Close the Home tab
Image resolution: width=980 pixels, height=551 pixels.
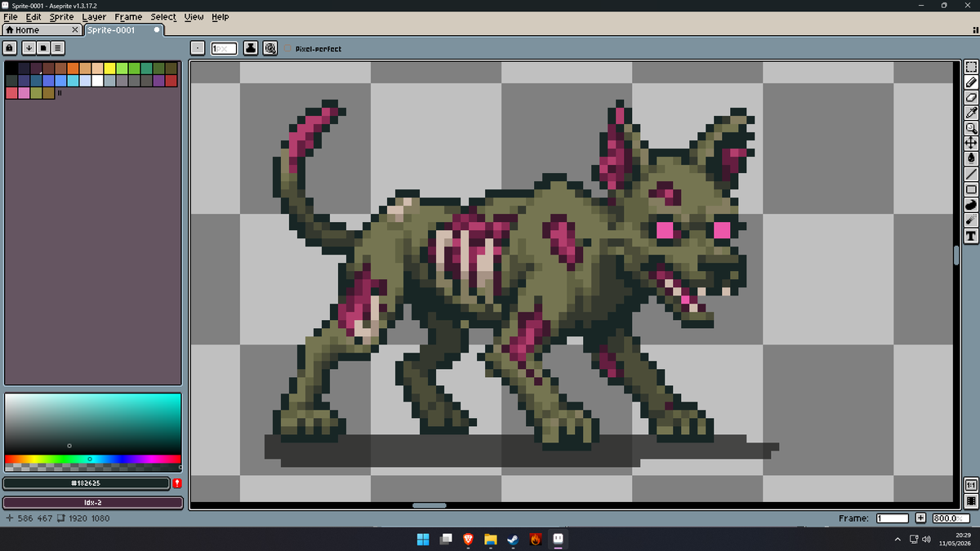[75, 30]
